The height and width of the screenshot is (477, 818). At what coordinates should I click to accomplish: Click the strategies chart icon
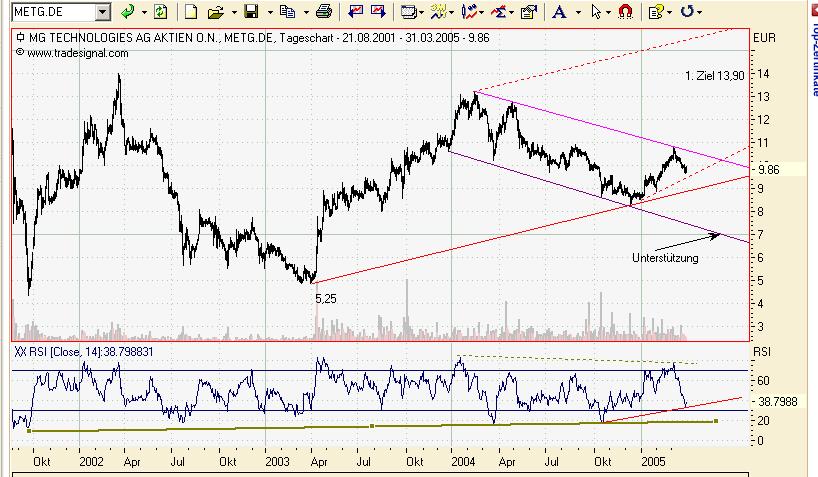[469, 11]
